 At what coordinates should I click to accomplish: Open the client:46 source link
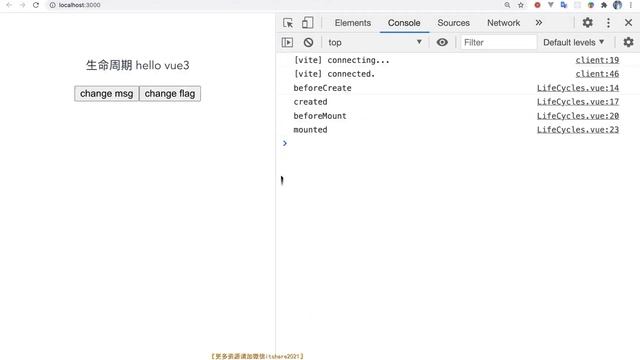pyautogui.click(x=597, y=74)
